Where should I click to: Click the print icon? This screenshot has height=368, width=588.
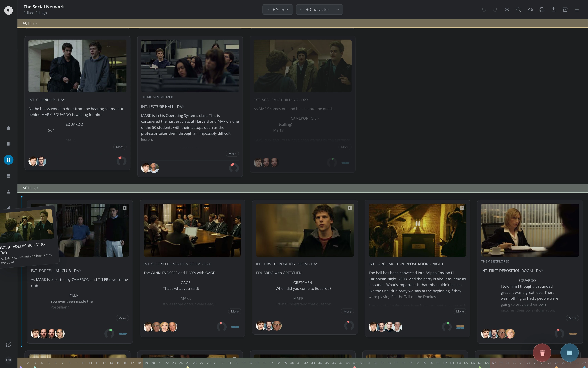pyautogui.click(x=542, y=10)
